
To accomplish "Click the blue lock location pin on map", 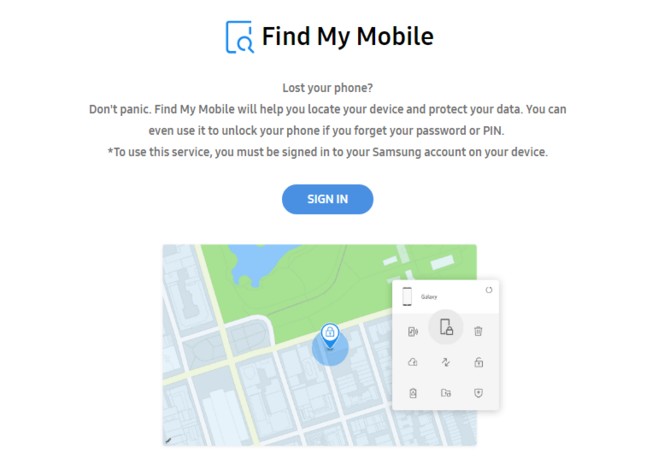I will point(330,335).
